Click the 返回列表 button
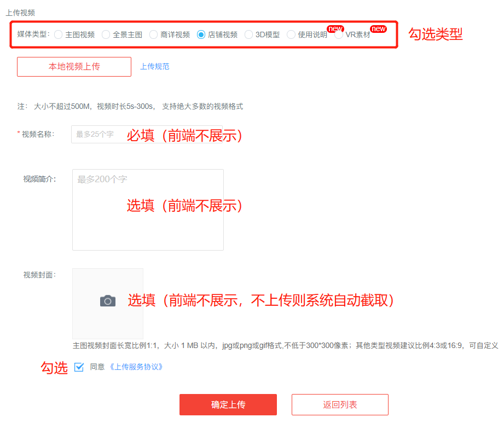 click(x=340, y=405)
